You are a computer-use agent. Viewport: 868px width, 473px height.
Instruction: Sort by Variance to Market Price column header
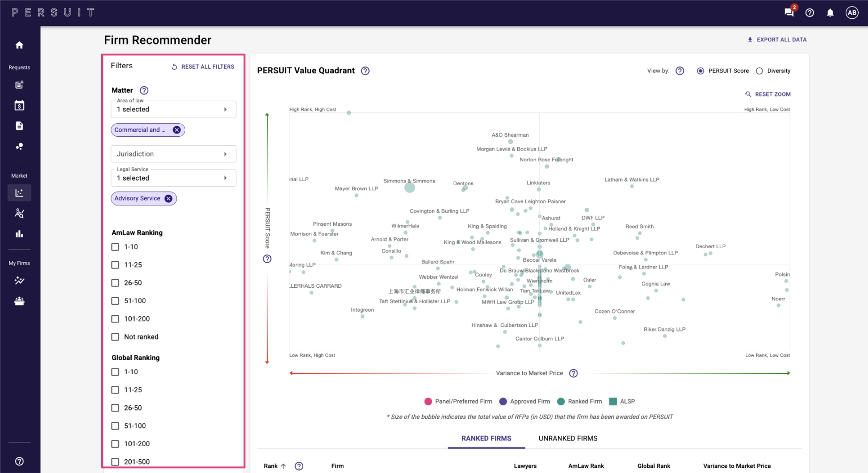737,466
